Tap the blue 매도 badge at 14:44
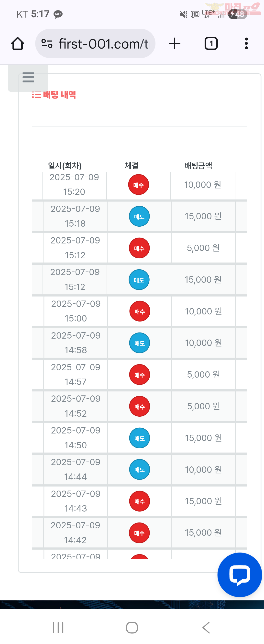The width and height of the screenshot is (264, 644). (140, 470)
